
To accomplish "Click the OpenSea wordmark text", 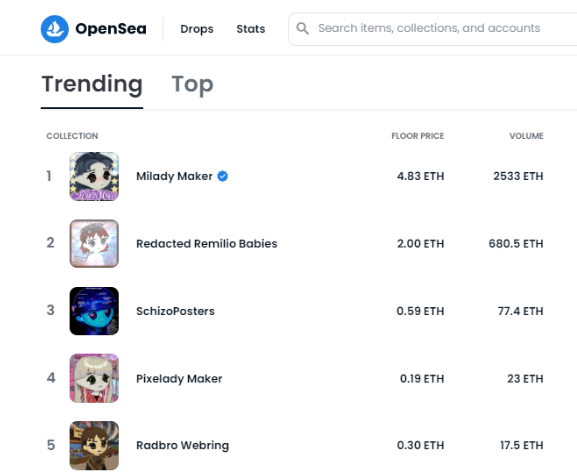I will point(111,29).
